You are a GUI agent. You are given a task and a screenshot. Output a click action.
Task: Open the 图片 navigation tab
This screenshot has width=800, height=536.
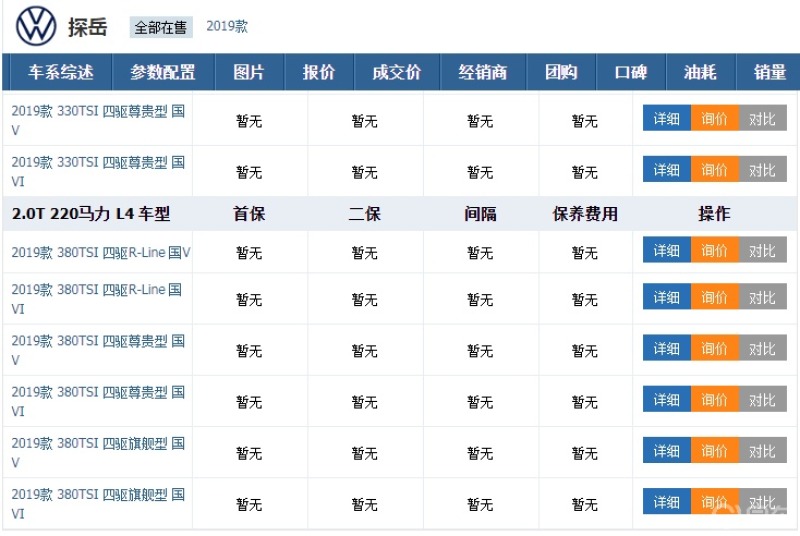[249, 72]
